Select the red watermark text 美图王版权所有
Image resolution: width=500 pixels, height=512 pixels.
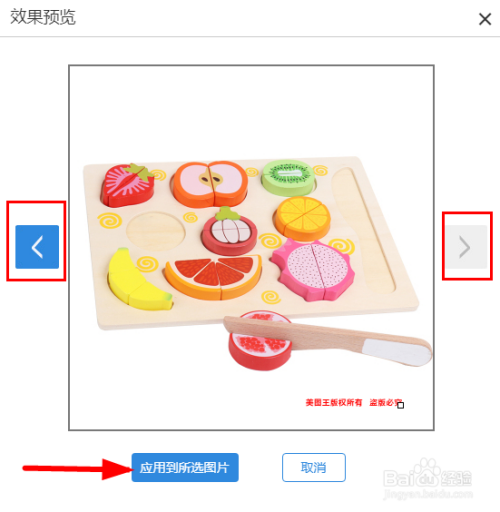334,403
